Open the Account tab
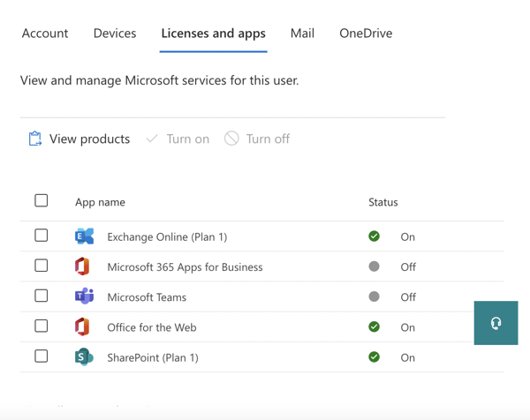 point(45,34)
